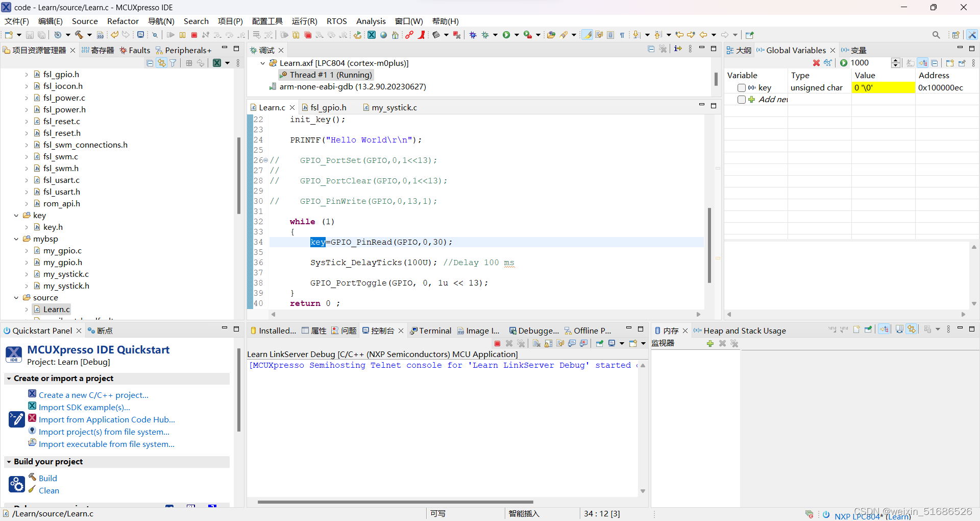Click the green Run play icon in toolbar
Viewport: 980px width, 521px height.
pyautogui.click(x=506, y=35)
